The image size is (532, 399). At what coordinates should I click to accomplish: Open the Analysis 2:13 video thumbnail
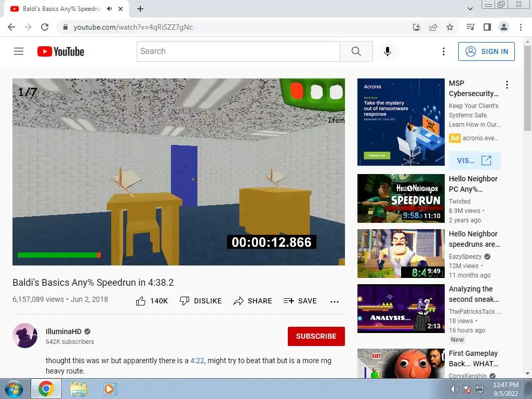tap(401, 309)
